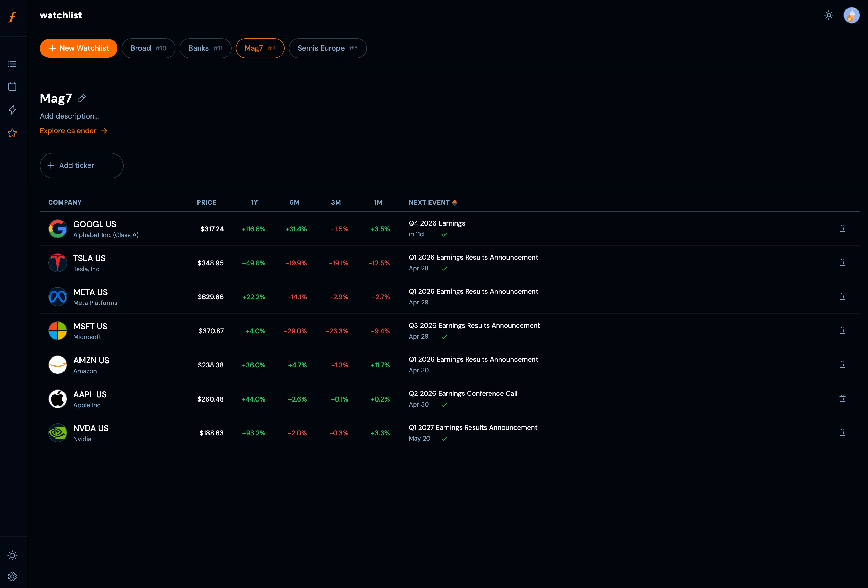Click the star watchlist icon in the sidebar
The width and height of the screenshot is (868, 588).
point(12,133)
